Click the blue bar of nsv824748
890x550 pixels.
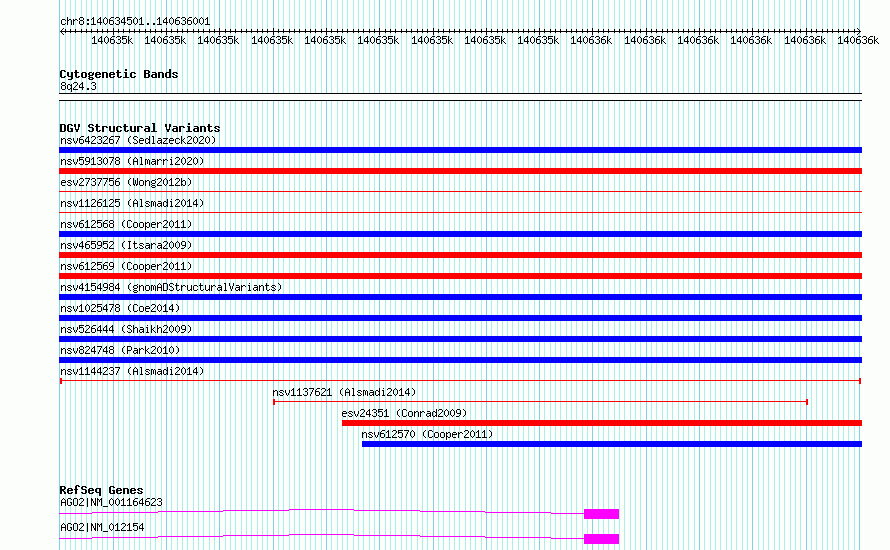click(x=460, y=360)
